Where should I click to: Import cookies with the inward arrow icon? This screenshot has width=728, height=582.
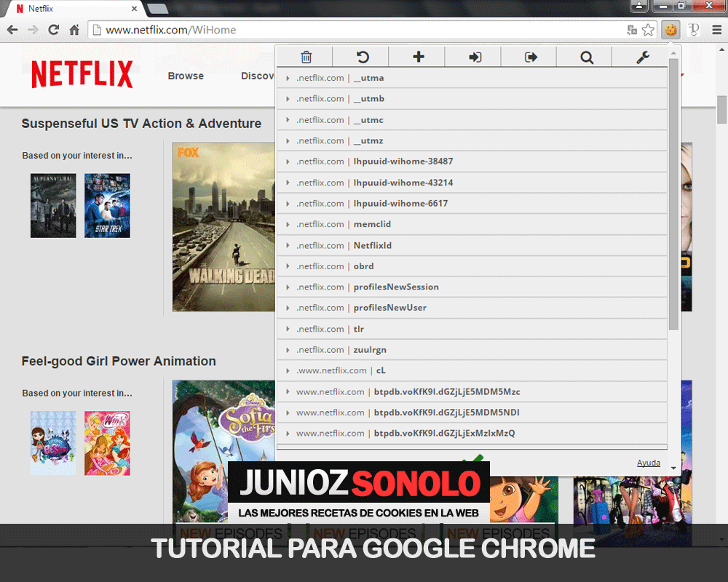pyautogui.click(x=475, y=57)
